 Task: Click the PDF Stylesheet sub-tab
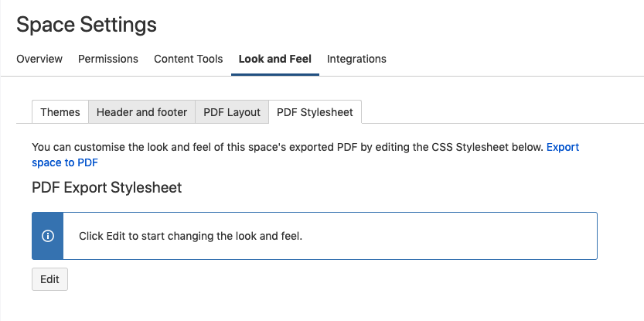[x=315, y=112]
